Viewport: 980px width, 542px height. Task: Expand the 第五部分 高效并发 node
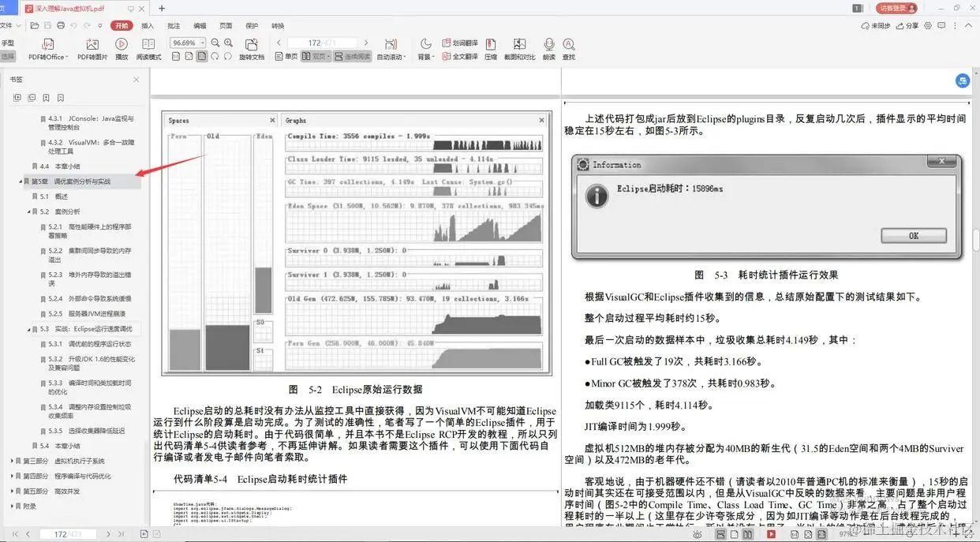pos(12,491)
